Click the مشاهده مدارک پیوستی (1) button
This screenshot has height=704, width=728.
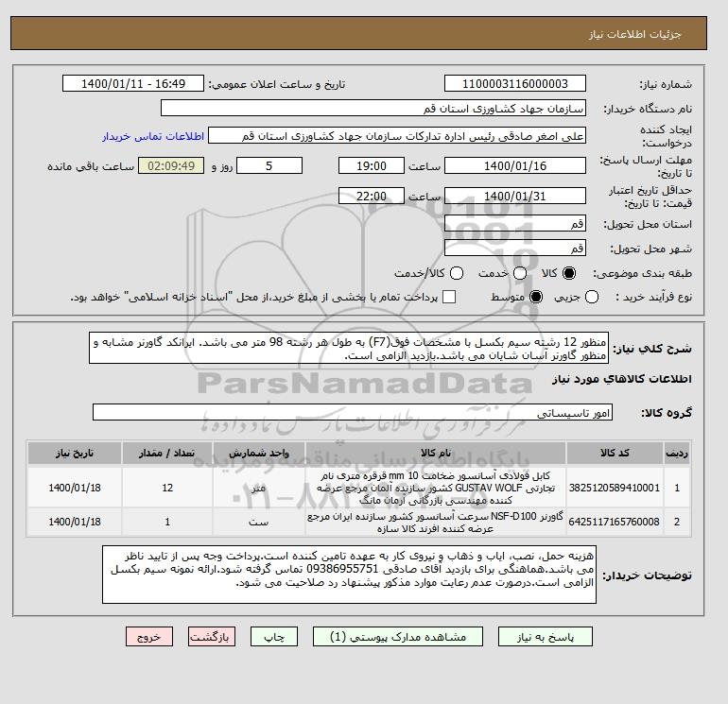click(x=398, y=637)
